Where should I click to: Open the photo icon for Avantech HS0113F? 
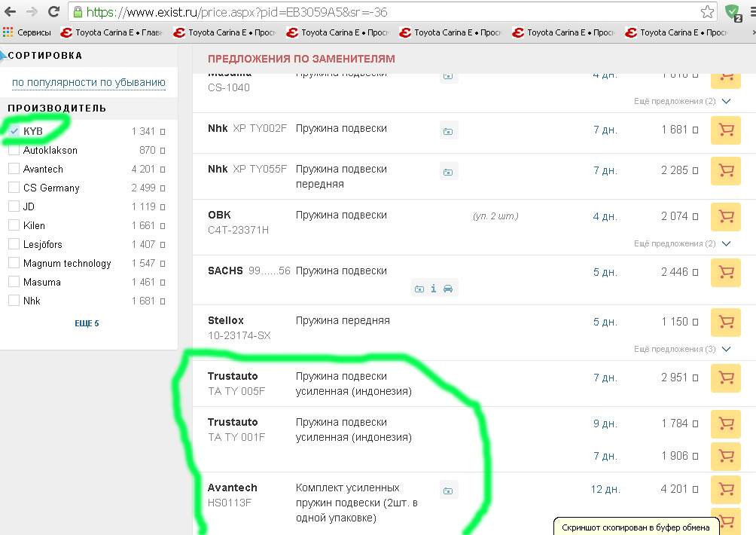click(448, 491)
